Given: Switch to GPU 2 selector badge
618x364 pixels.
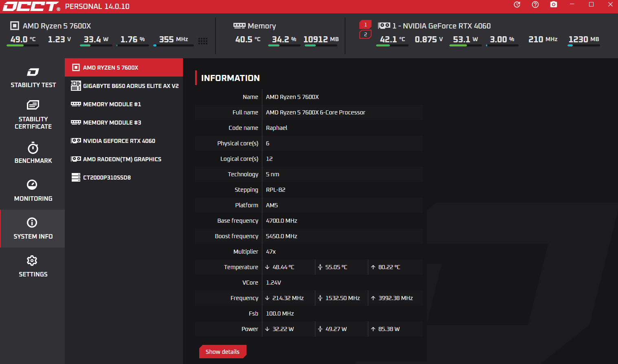Looking at the screenshot, I should [x=365, y=35].
